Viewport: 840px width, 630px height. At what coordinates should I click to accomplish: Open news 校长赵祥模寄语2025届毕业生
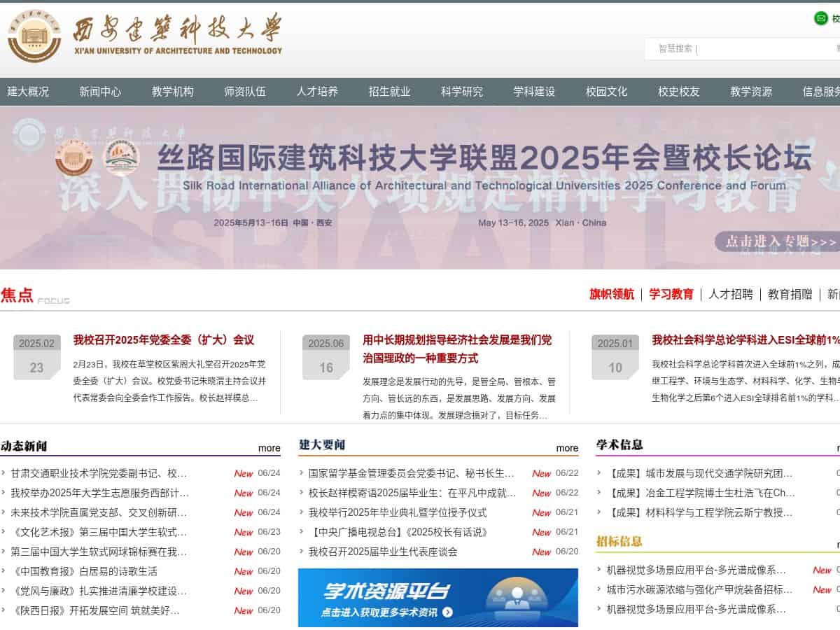tap(412, 493)
